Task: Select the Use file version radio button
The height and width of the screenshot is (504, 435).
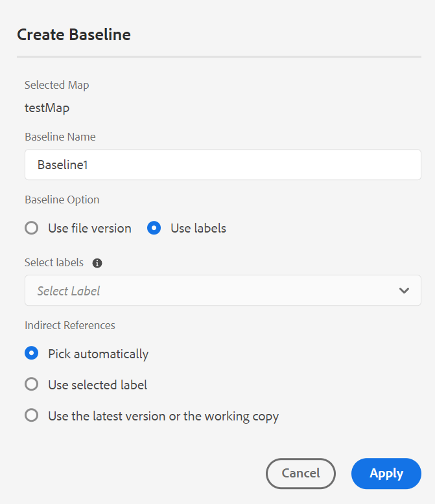Action: [x=31, y=228]
